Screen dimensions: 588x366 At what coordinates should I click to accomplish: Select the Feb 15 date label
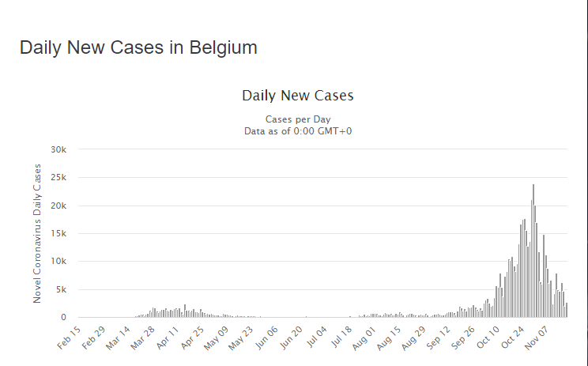click(70, 338)
